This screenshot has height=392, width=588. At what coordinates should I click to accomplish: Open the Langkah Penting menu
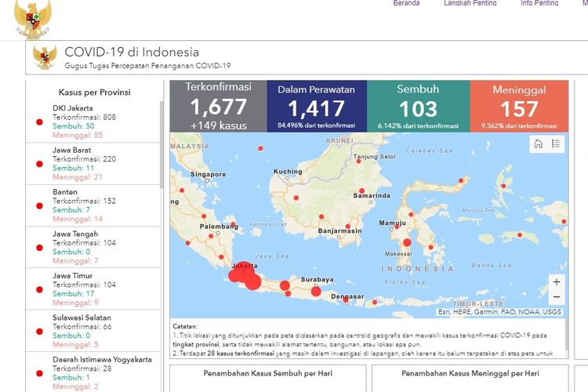click(470, 4)
